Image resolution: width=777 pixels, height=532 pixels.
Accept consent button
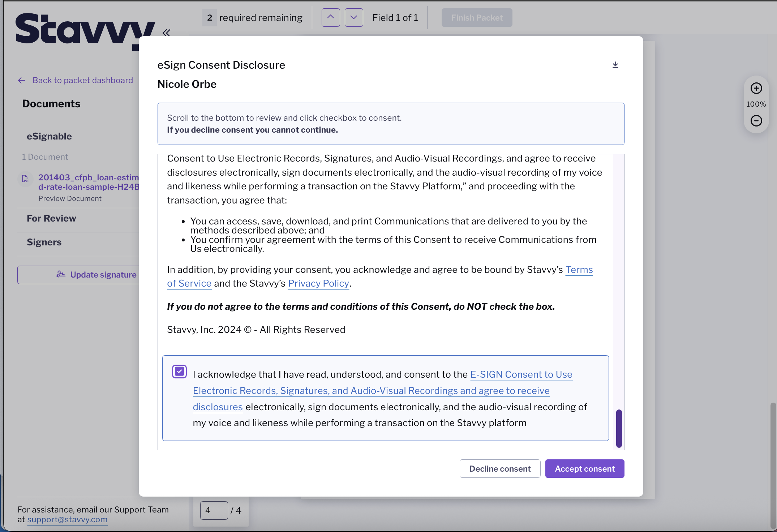(585, 469)
